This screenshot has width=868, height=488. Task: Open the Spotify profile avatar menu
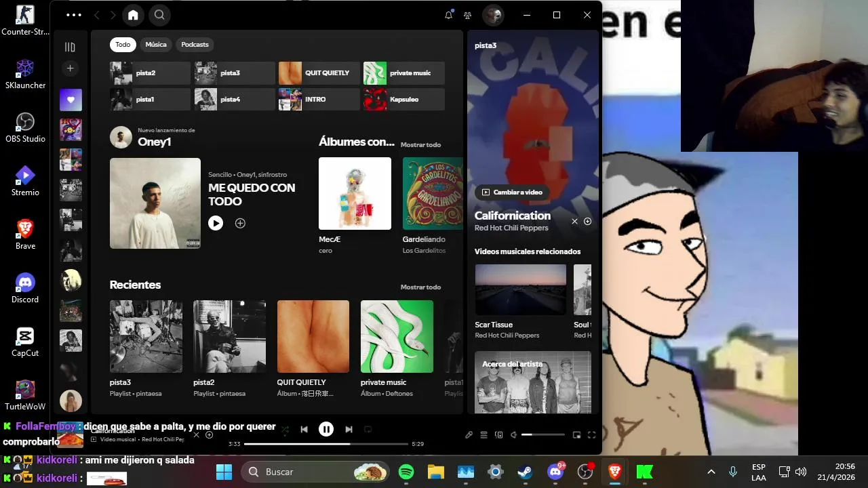point(493,15)
